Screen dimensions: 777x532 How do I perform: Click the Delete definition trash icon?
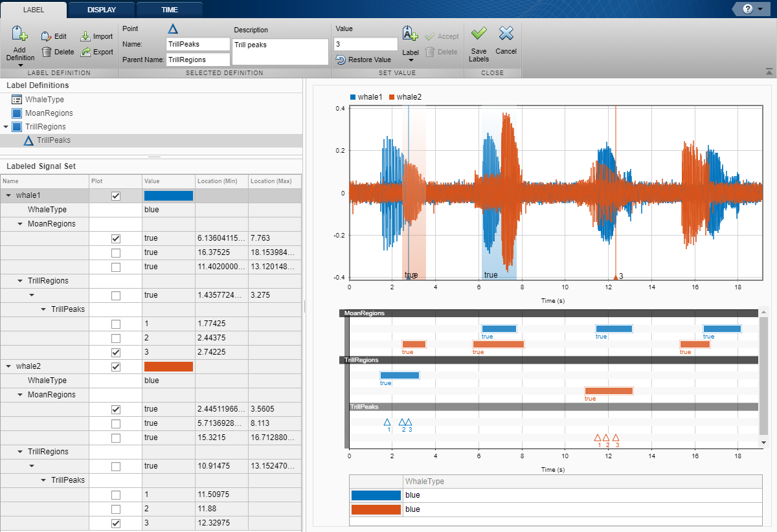tap(47, 52)
